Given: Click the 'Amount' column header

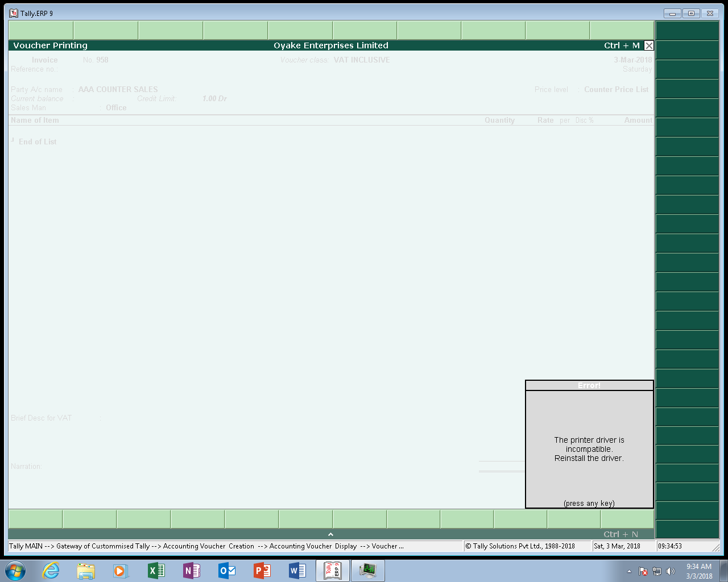Looking at the screenshot, I should pyautogui.click(x=638, y=120).
